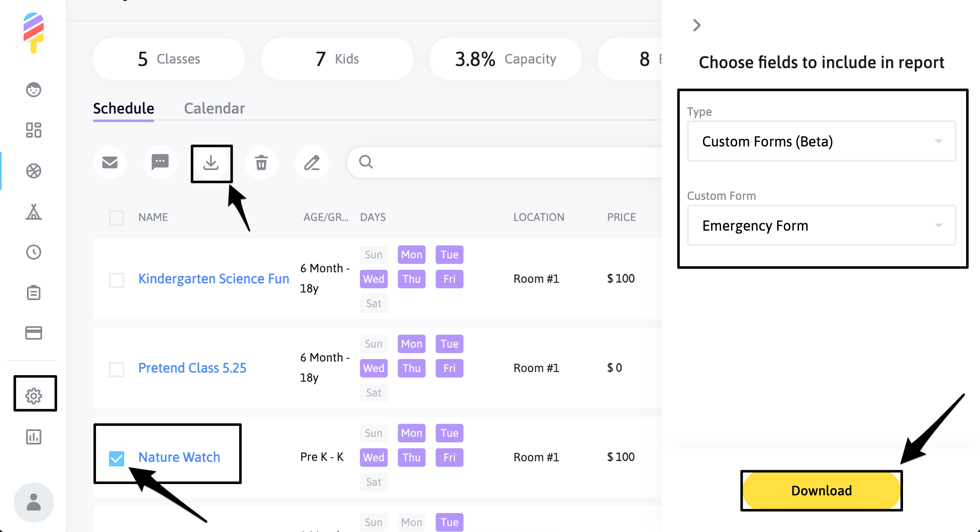Open the email message icon above the class list
Image resolution: width=980 pixels, height=532 pixels.
click(x=110, y=162)
